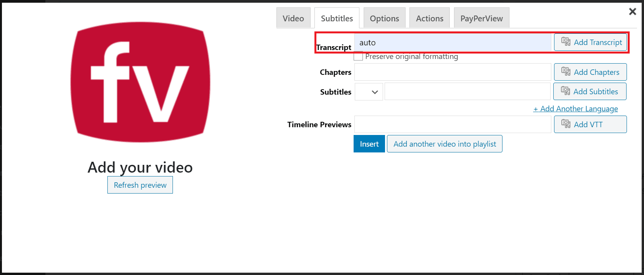Click the media icon on Add Chapters
644x275 pixels.
coord(566,72)
